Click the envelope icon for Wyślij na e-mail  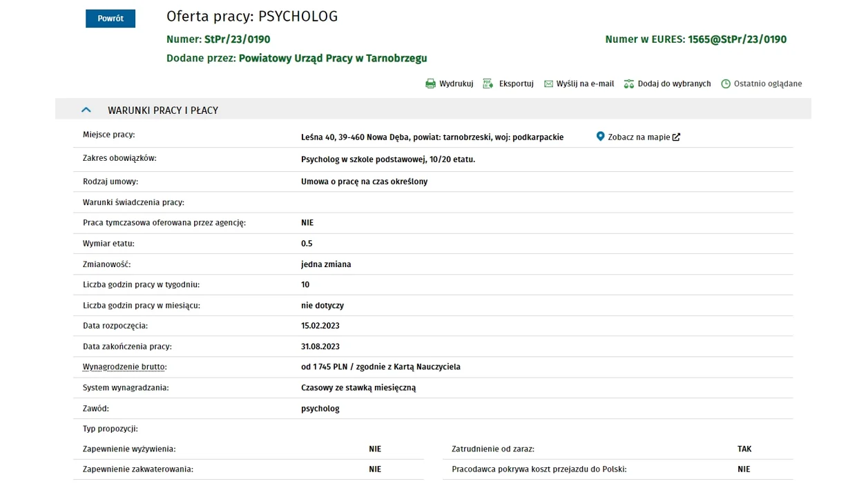548,84
